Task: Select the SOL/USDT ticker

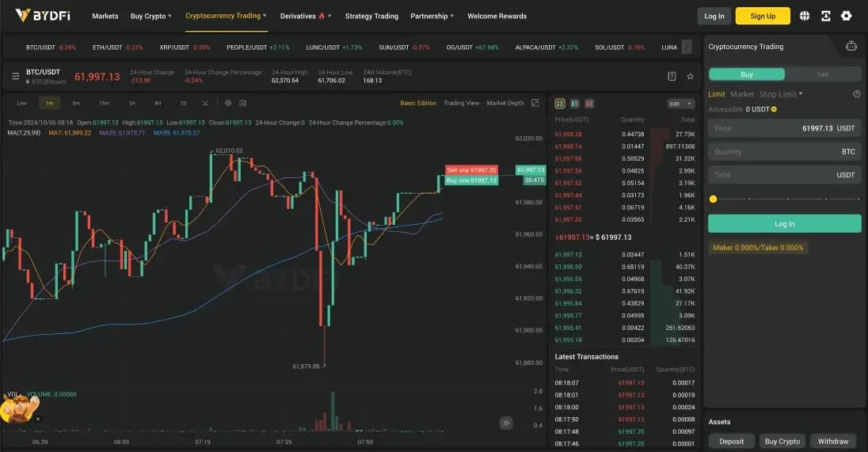Action: (619, 47)
